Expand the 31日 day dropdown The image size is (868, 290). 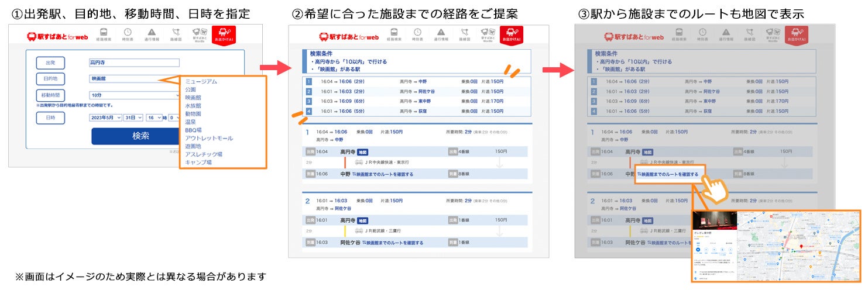click(133, 118)
